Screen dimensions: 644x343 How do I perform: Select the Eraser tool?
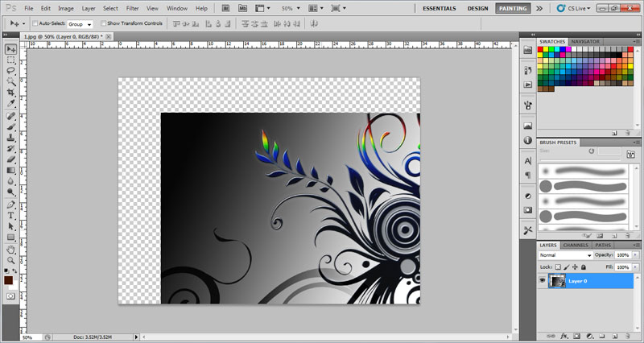pos(11,159)
